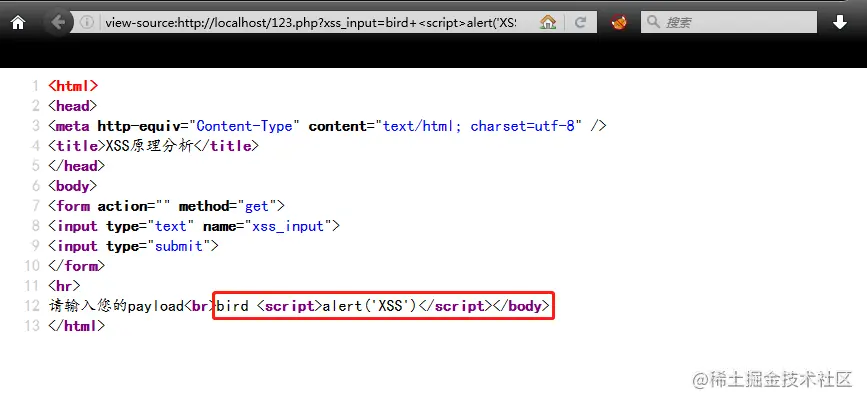This screenshot has width=867, height=404.
Task: Open Downloads via the down arrow
Action: coord(840,23)
